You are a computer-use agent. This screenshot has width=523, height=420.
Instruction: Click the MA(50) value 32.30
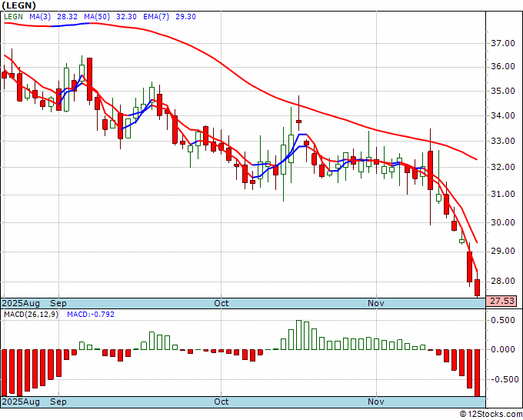(126, 17)
